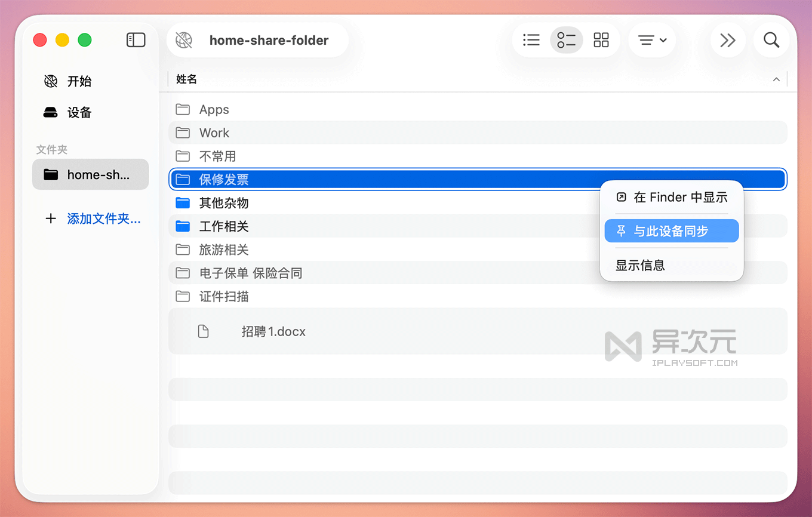This screenshot has width=812, height=517.
Task: Click the folder icon of 旅游相关
Action: point(183,250)
